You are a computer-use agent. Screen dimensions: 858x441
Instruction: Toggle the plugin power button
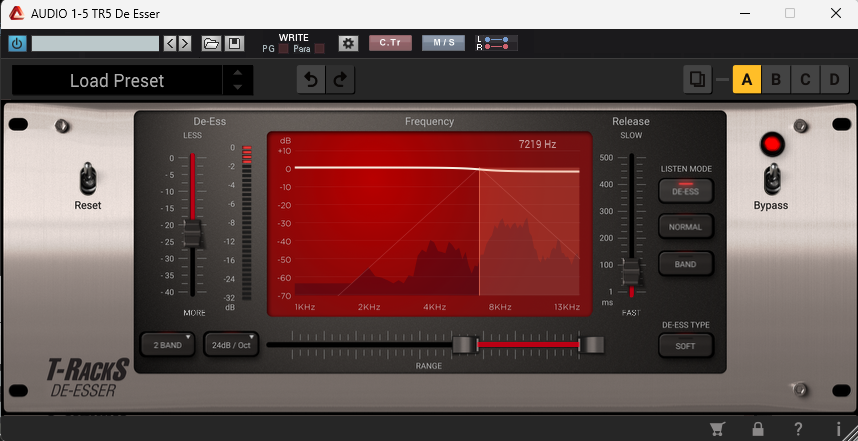click(x=17, y=43)
